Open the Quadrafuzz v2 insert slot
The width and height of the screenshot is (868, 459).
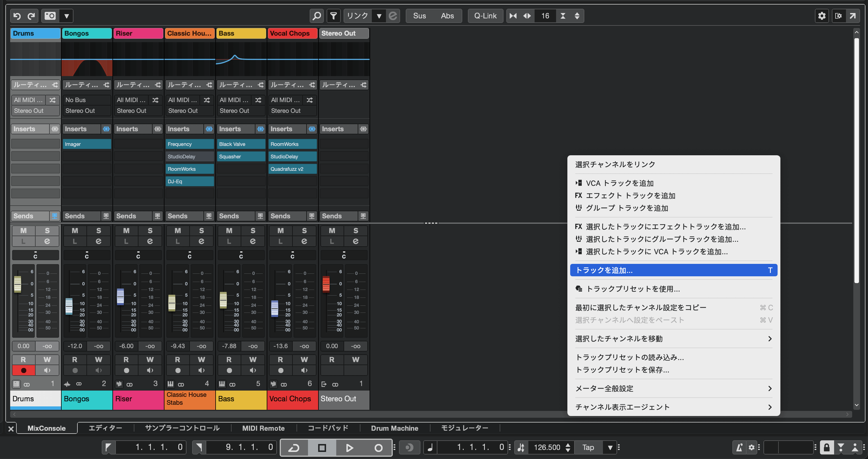click(x=292, y=169)
